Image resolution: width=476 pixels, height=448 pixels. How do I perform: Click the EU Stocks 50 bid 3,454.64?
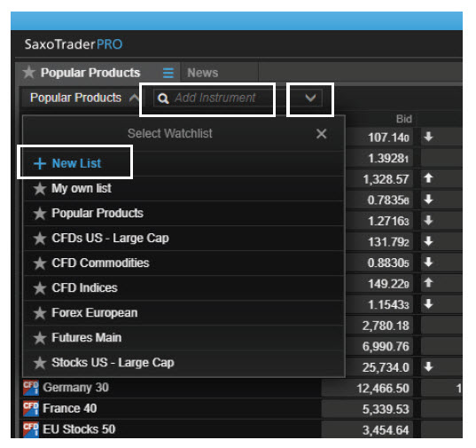click(386, 430)
